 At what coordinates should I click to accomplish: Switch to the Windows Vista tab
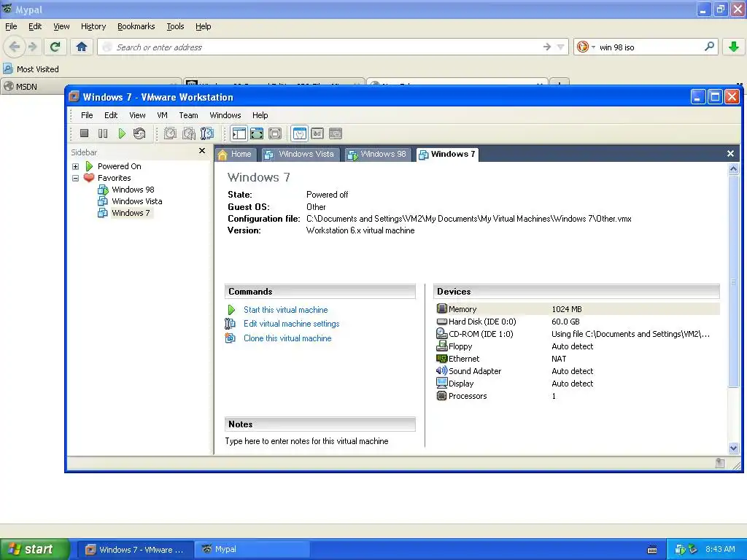pyautogui.click(x=300, y=155)
